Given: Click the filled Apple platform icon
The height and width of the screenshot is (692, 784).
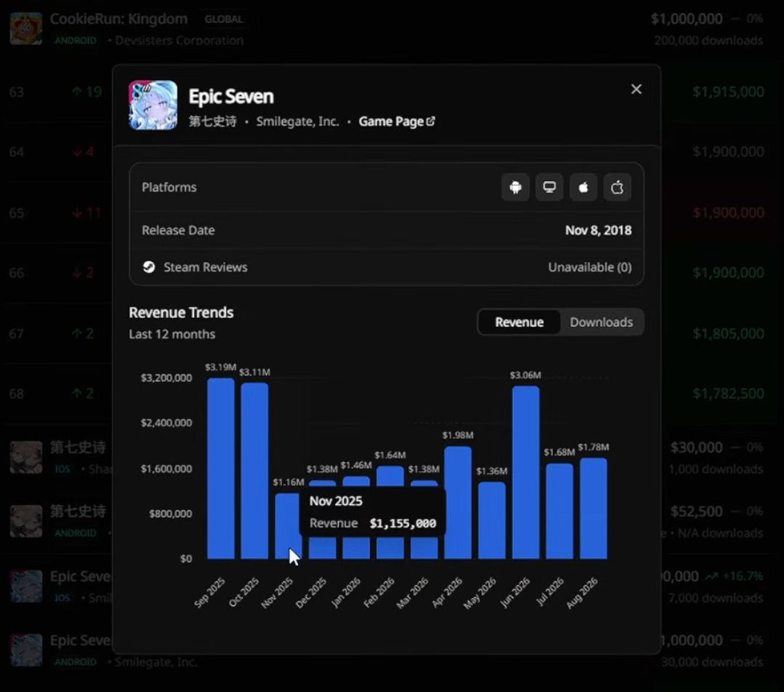Looking at the screenshot, I should 583,187.
